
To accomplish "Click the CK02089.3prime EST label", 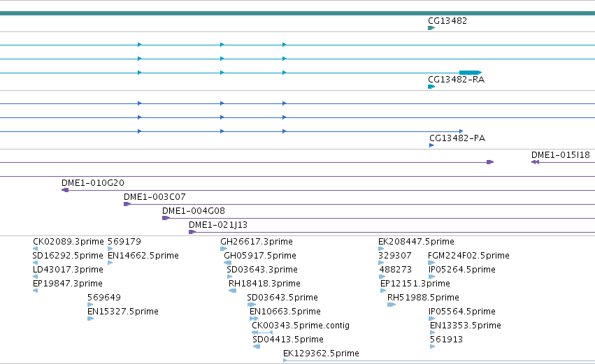I will pyautogui.click(x=69, y=242).
